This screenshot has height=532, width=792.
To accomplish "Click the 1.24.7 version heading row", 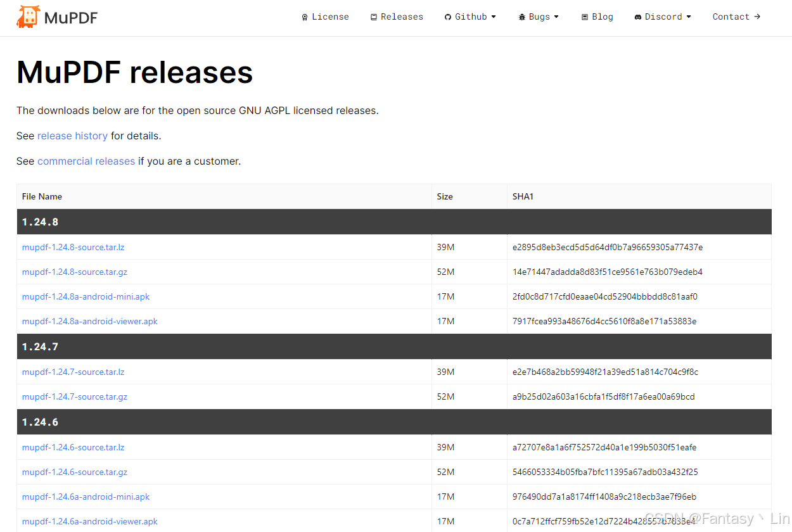I will 394,346.
